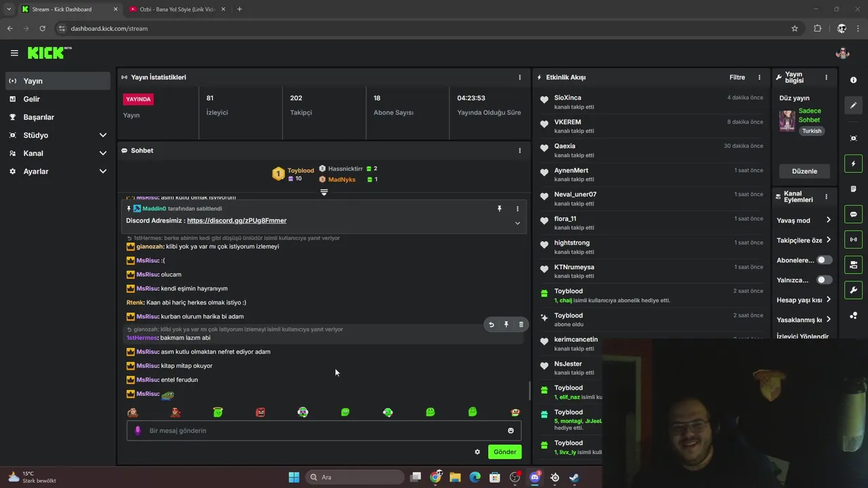Delete the 1stHermes message with trash icon
This screenshot has width=868, height=488.
pyautogui.click(x=521, y=325)
